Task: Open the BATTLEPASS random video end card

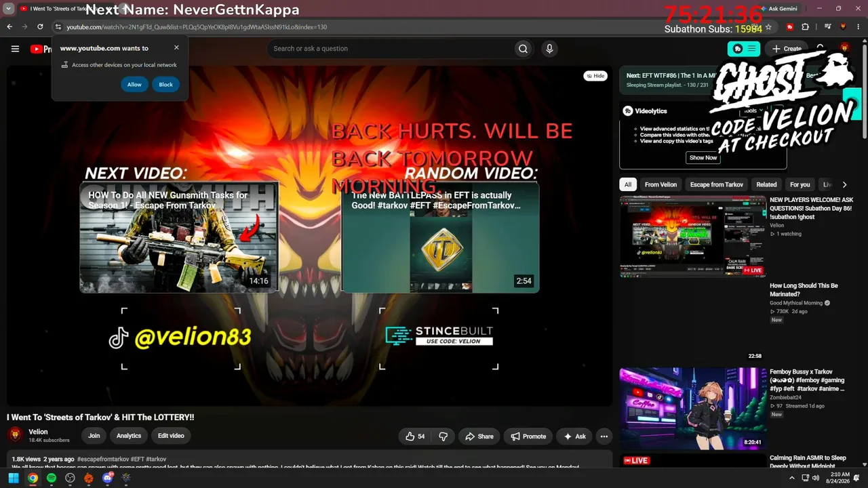Action: (440, 237)
